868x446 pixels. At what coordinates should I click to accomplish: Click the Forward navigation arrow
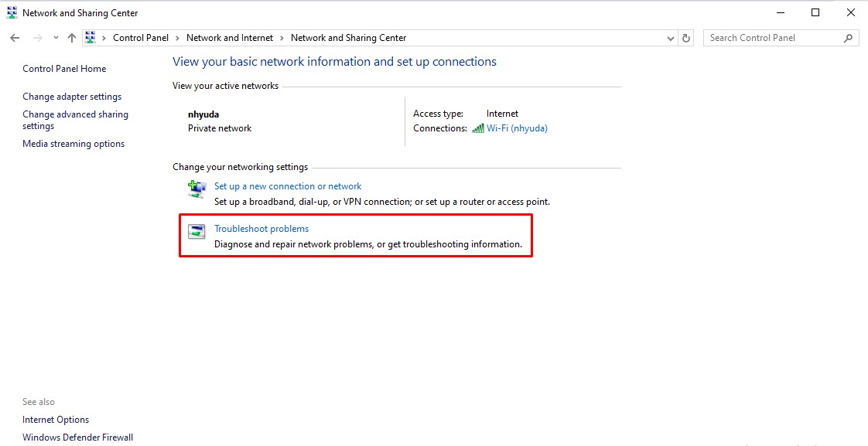click(x=36, y=38)
